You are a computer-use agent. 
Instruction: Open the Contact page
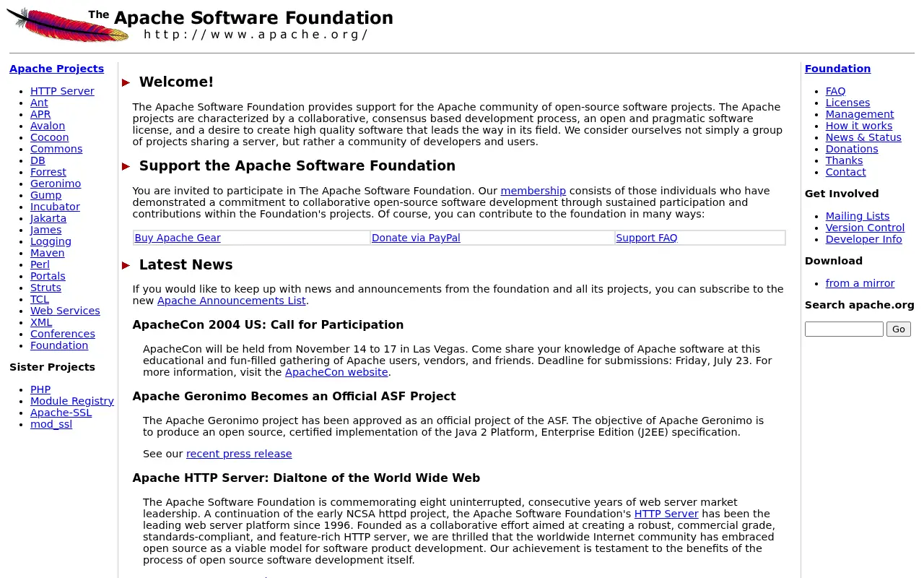coord(846,172)
